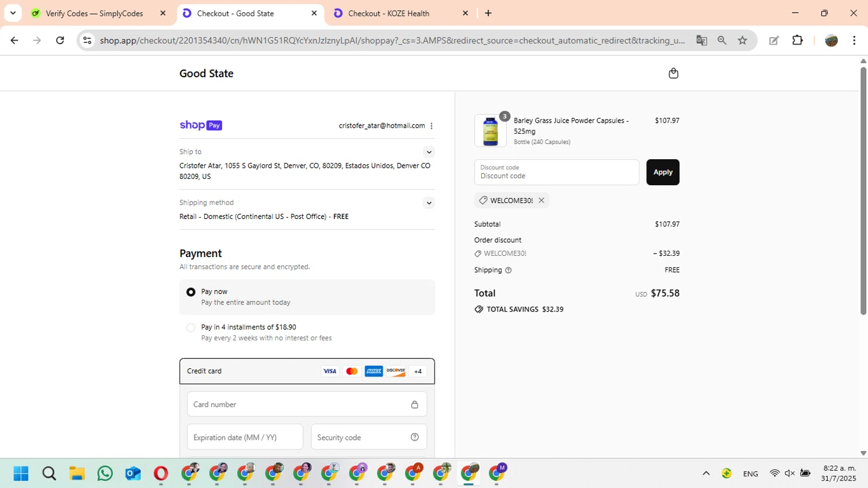Image resolution: width=868 pixels, height=488 pixels.
Task: Open Windows taskbar search
Action: tap(49, 474)
